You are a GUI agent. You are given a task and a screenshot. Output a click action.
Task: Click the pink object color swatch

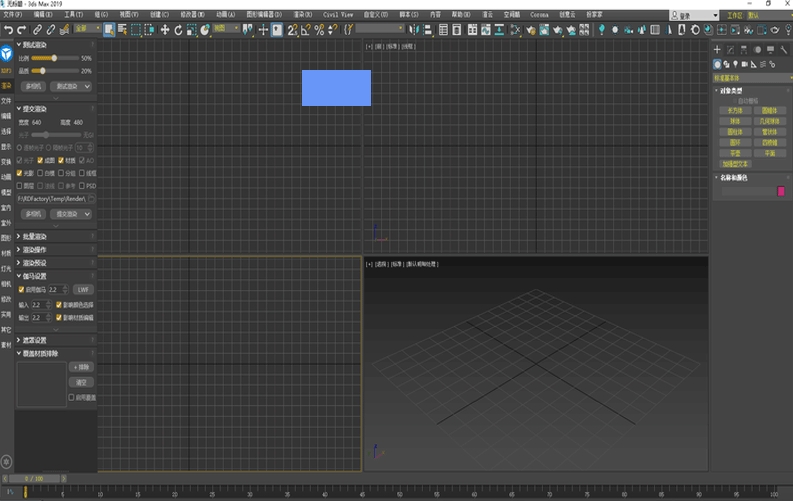(x=781, y=191)
